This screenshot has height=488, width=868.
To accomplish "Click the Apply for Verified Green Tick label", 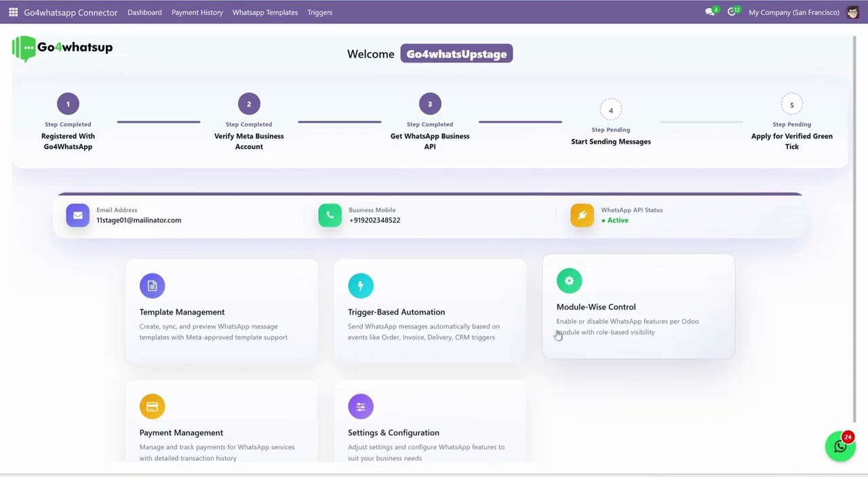I will coord(792,142).
